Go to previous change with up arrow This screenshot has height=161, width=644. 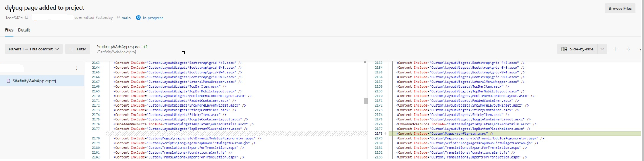[615, 49]
